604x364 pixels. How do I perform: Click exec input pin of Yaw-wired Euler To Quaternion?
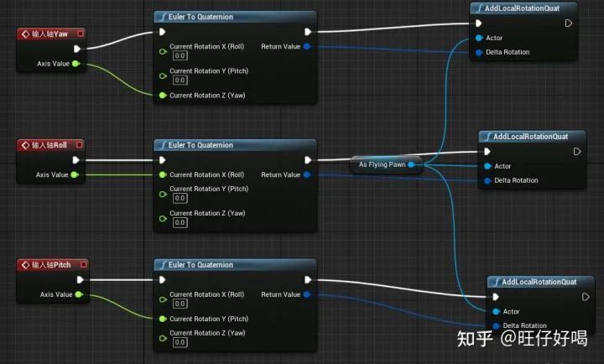(x=162, y=32)
